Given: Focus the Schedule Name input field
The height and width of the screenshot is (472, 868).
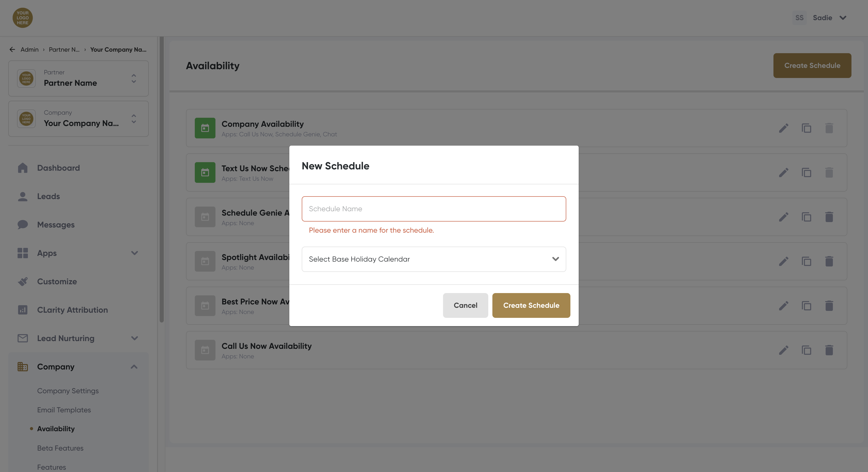Looking at the screenshot, I should point(434,209).
